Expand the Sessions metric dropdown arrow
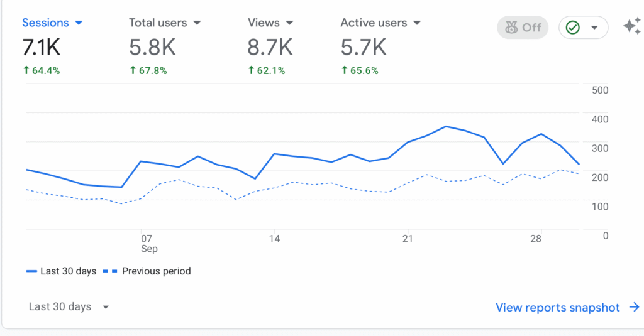 [x=79, y=23]
